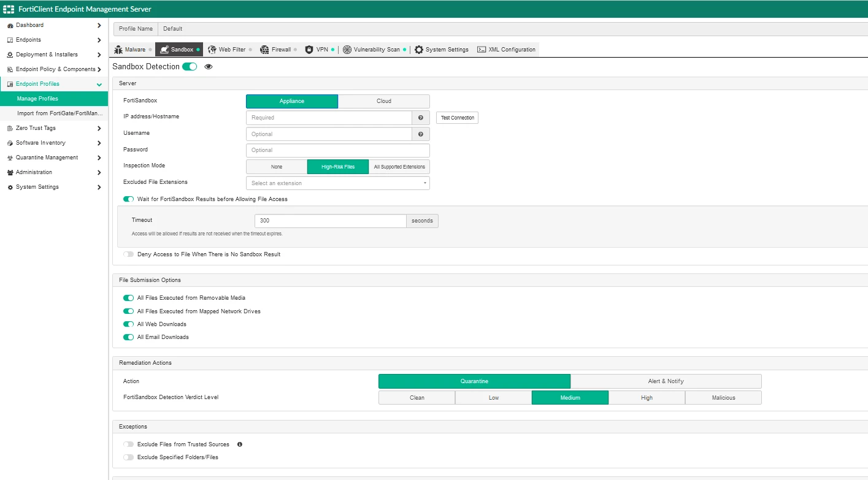Expand Endpoint Policy & Components chevron
This screenshot has height=480, width=868.
point(99,69)
